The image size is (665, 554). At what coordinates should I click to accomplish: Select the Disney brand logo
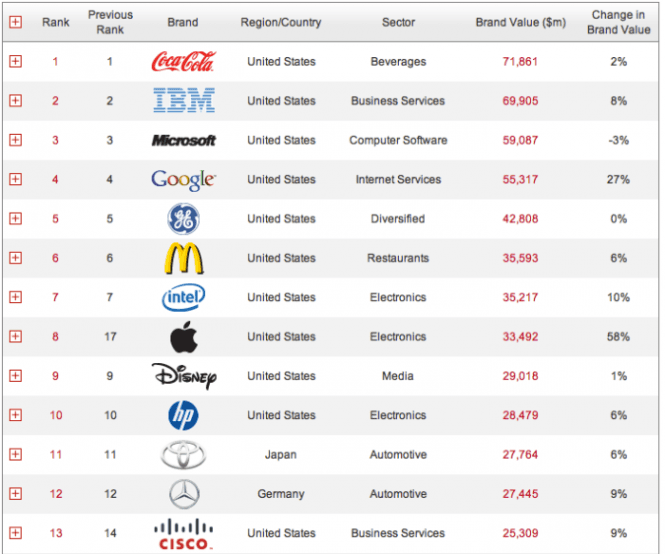click(183, 376)
